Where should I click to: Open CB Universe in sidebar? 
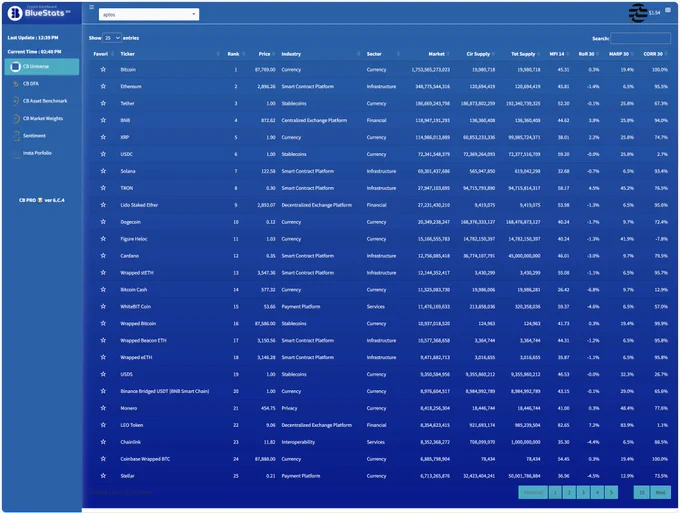tap(42, 66)
